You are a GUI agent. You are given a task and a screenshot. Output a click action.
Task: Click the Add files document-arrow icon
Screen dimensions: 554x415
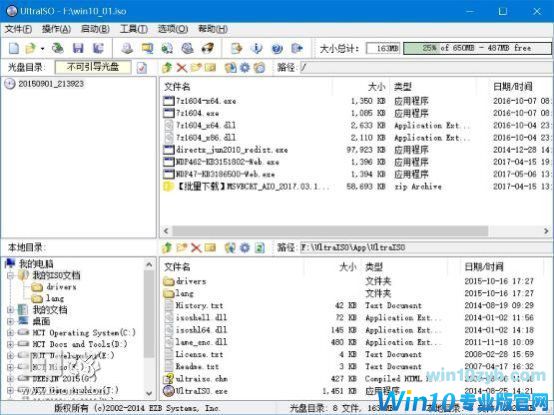pos(236,48)
